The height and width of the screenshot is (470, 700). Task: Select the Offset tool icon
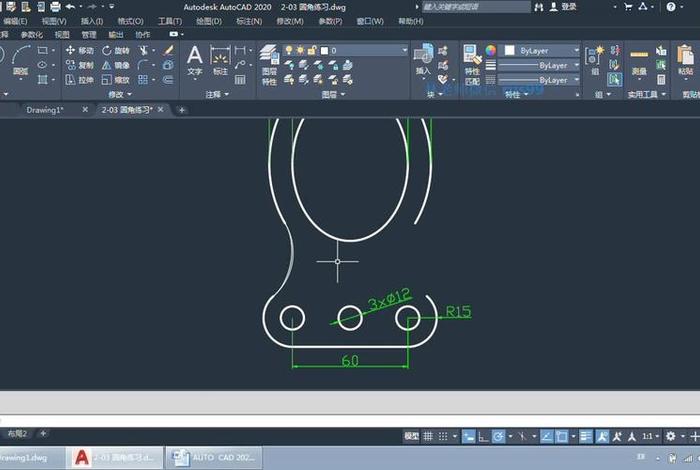[168, 80]
